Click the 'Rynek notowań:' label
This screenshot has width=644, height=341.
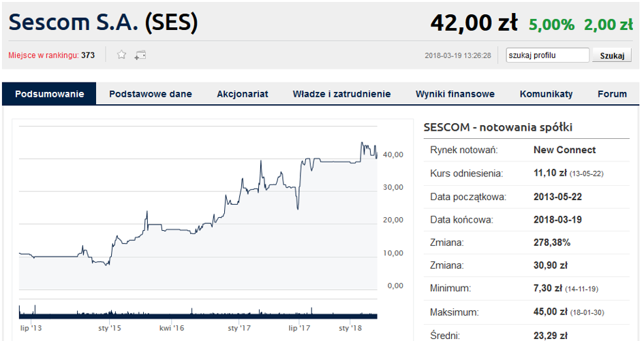tap(463, 150)
